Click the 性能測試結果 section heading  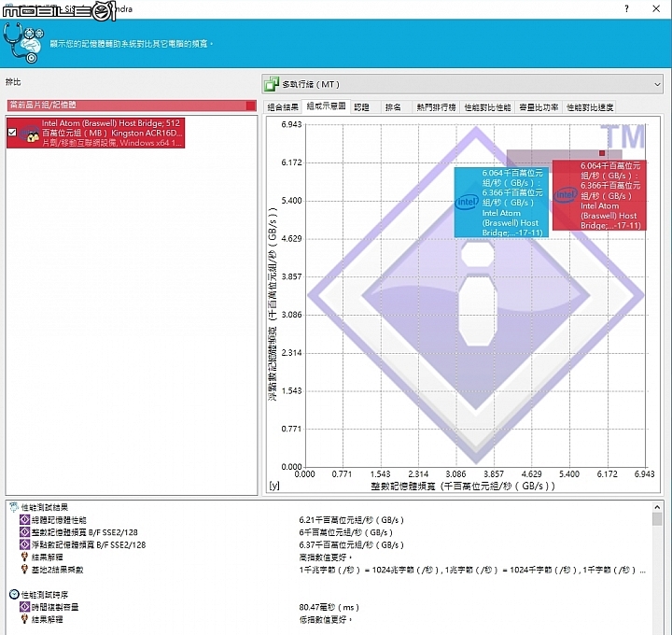pyautogui.click(x=44, y=507)
